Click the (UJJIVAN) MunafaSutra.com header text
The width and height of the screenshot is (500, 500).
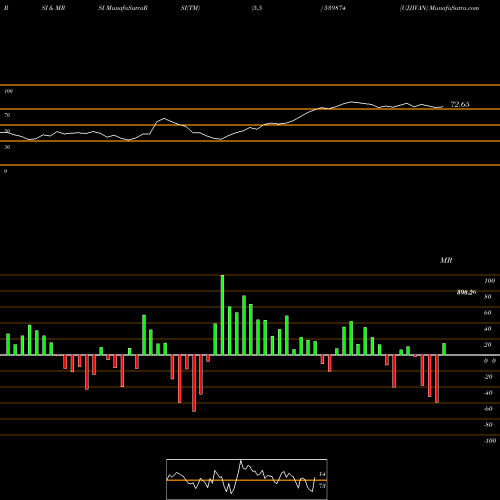point(439,8)
